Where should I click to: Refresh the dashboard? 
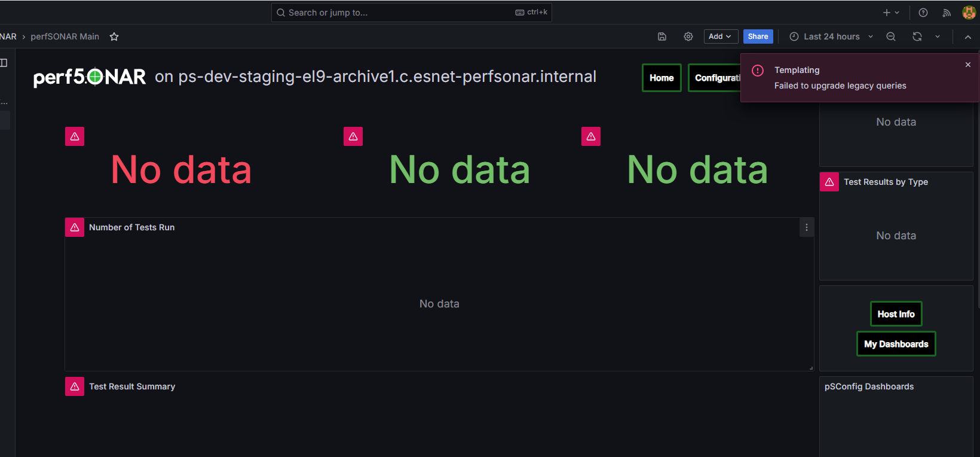tap(917, 36)
